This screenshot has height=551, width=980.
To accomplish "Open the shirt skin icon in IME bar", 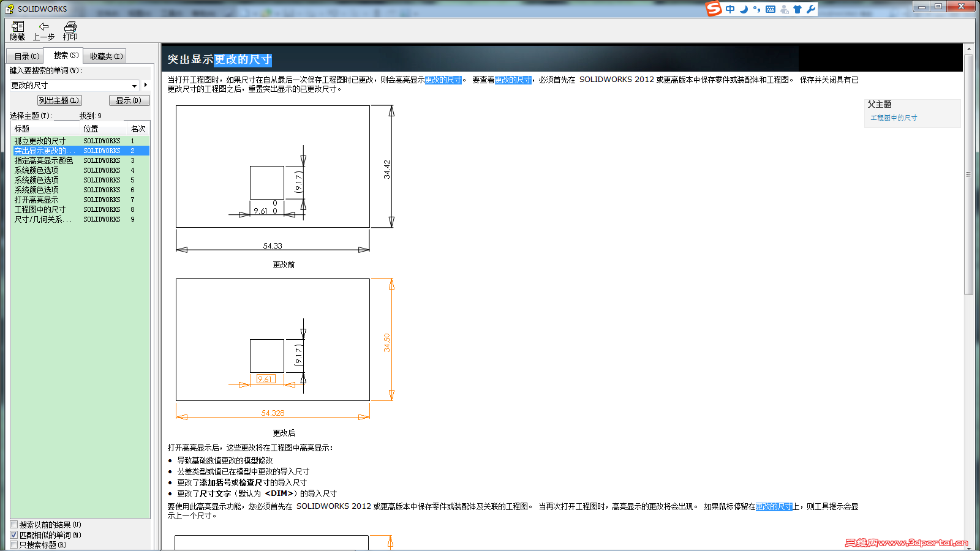I will (x=797, y=9).
